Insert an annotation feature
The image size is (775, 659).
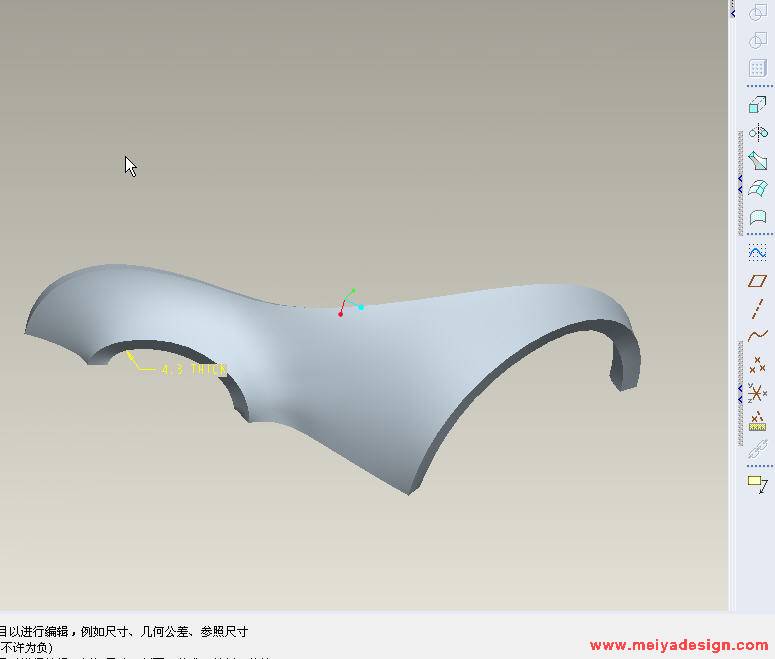[758, 484]
